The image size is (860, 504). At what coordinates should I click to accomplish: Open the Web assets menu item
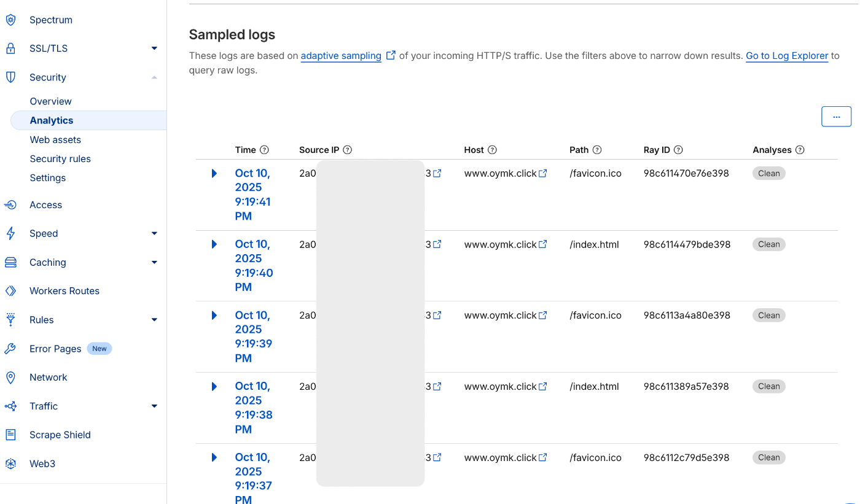click(x=55, y=140)
